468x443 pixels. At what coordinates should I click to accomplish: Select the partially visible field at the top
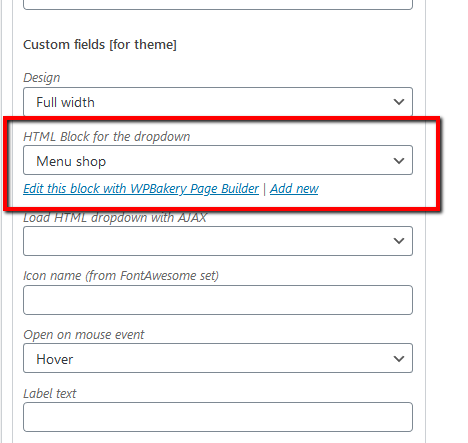pos(218,4)
